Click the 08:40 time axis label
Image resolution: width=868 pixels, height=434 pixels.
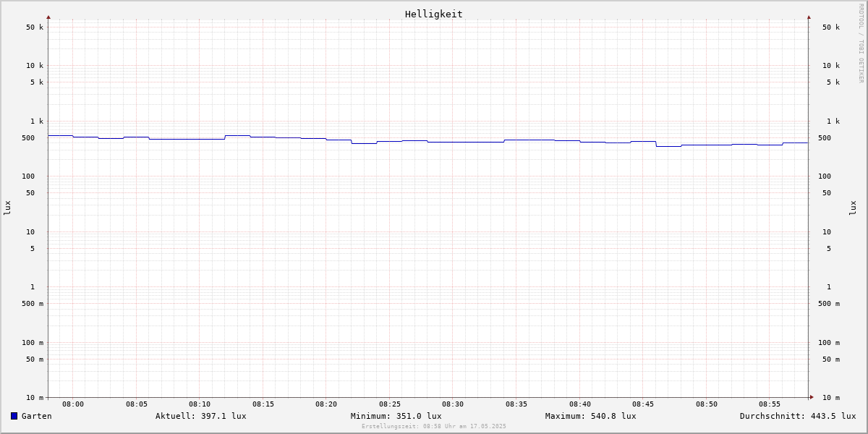click(x=580, y=404)
